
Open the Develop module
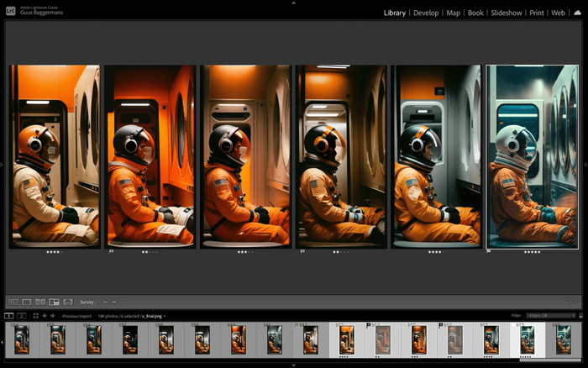pyautogui.click(x=426, y=13)
